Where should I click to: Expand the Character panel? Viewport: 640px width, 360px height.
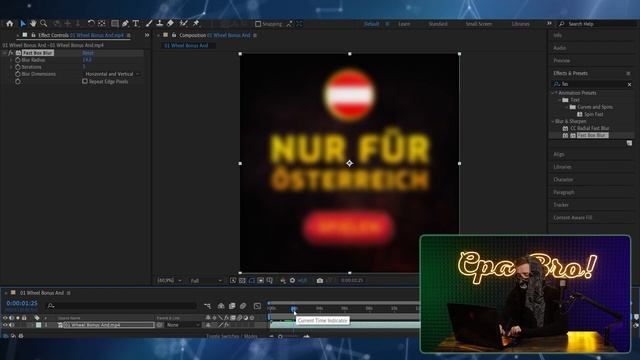[x=563, y=180]
